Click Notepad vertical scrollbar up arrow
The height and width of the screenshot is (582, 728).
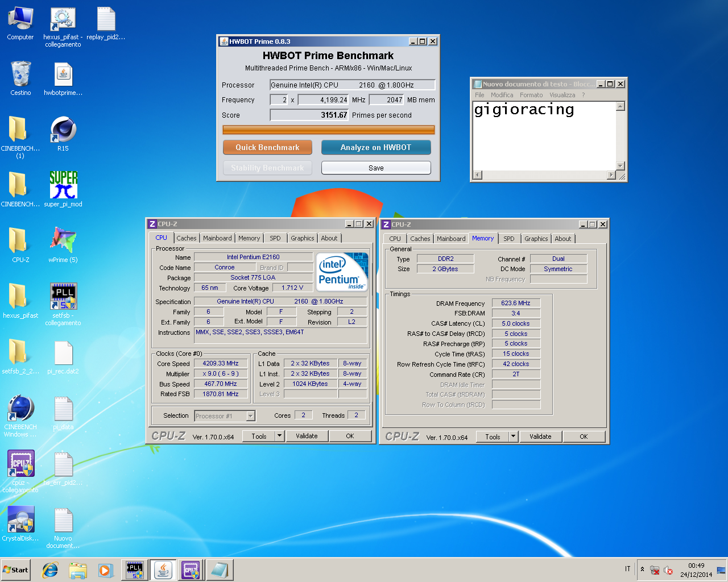pyautogui.click(x=621, y=106)
